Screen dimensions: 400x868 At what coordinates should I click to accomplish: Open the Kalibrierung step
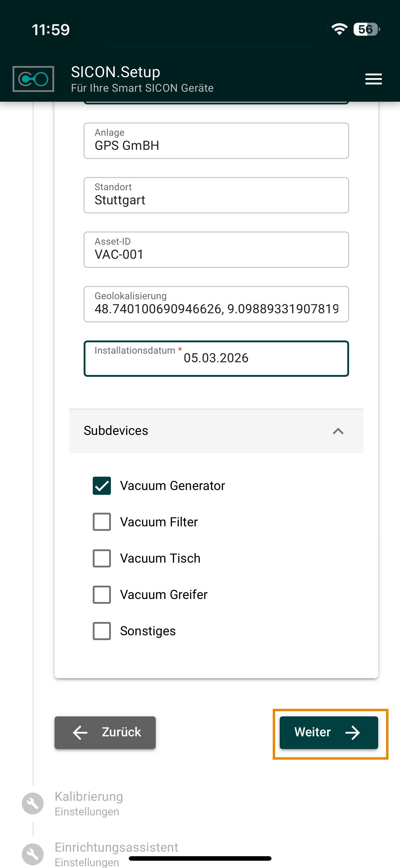[89, 797]
